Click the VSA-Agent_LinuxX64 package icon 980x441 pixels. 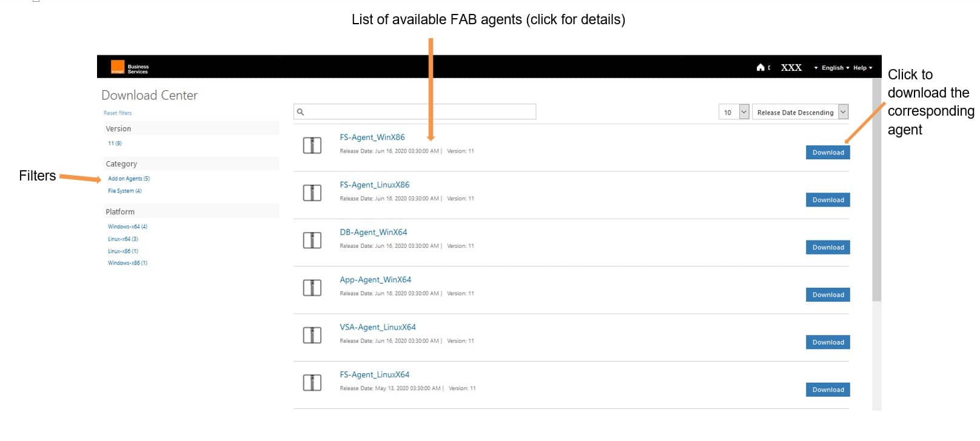pos(312,335)
